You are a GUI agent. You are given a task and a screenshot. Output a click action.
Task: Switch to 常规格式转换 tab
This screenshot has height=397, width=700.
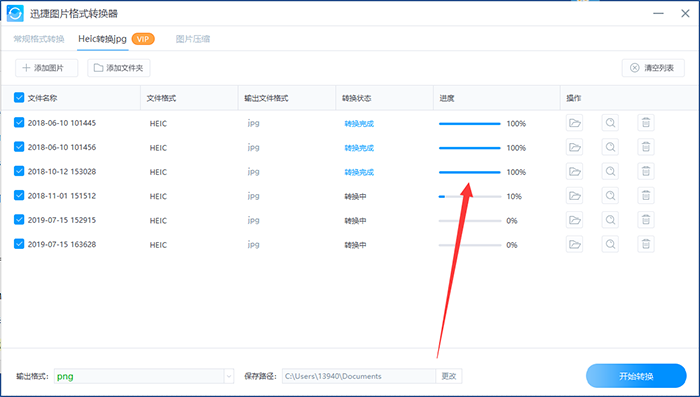click(39, 39)
